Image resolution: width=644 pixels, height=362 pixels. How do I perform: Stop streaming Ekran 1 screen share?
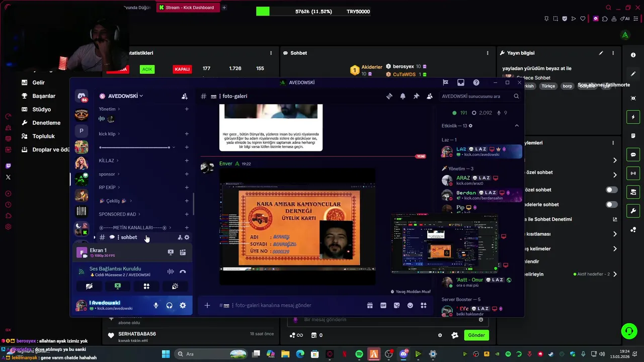coord(171,252)
